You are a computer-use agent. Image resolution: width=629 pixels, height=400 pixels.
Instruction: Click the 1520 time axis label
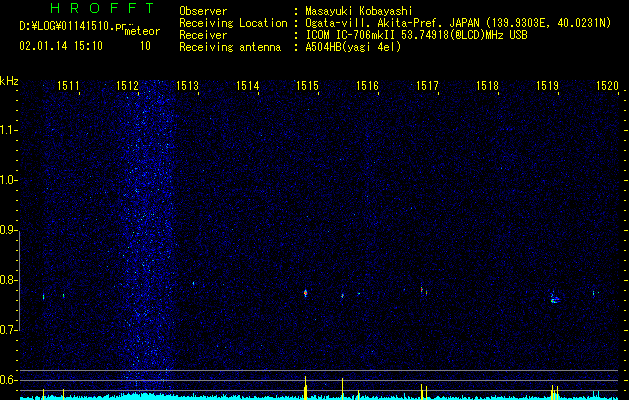(x=607, y=86)
